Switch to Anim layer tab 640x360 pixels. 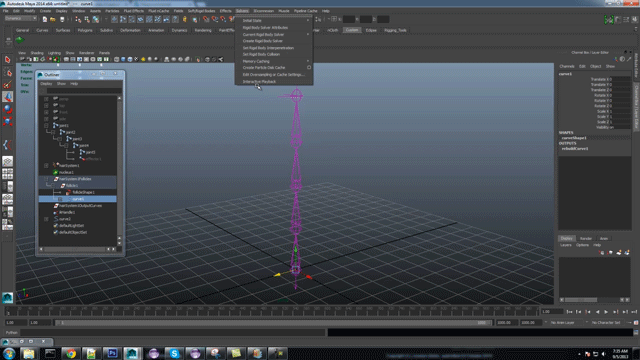[x=604, y=239]
